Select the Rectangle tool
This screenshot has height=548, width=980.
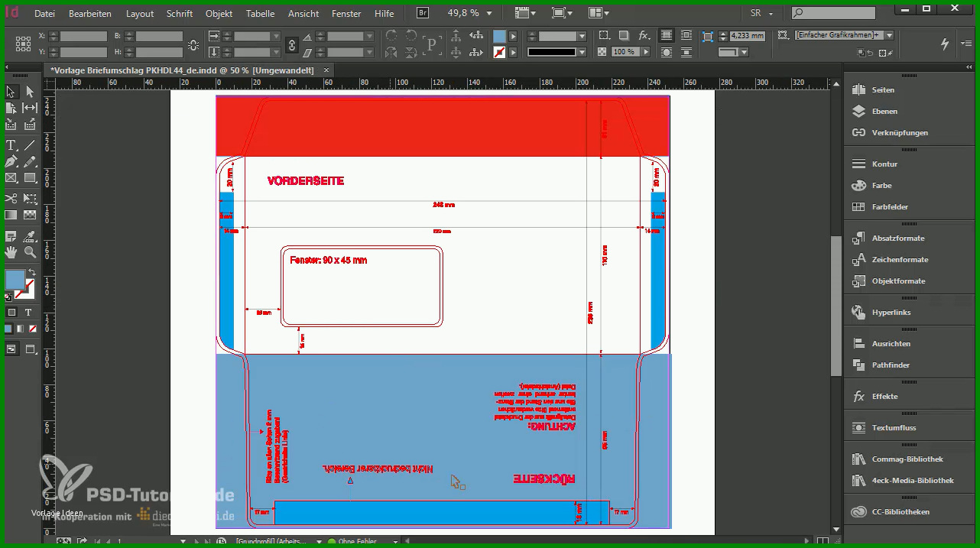(30, 178)
